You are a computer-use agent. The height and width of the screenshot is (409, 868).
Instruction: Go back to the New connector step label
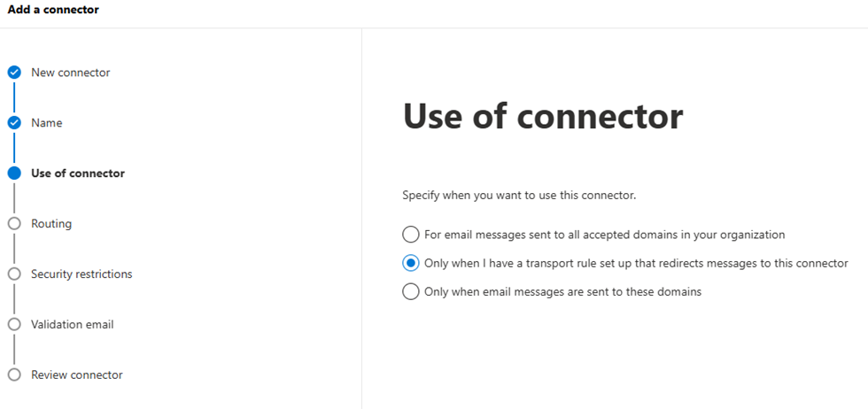pos(71,73)
